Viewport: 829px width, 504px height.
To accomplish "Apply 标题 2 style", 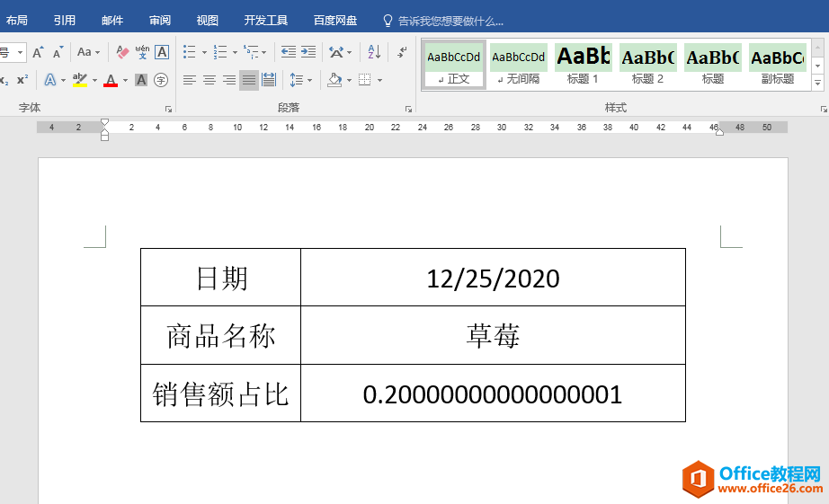I will click(x=647, y=65).
